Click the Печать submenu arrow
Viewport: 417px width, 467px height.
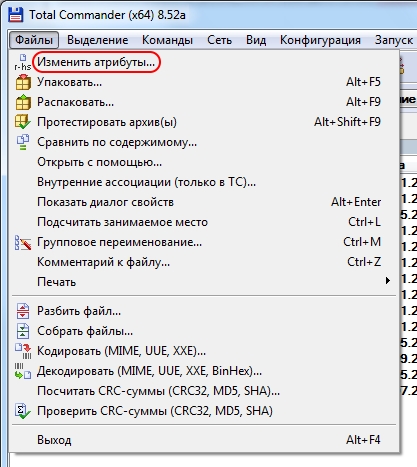coord(388,281)
